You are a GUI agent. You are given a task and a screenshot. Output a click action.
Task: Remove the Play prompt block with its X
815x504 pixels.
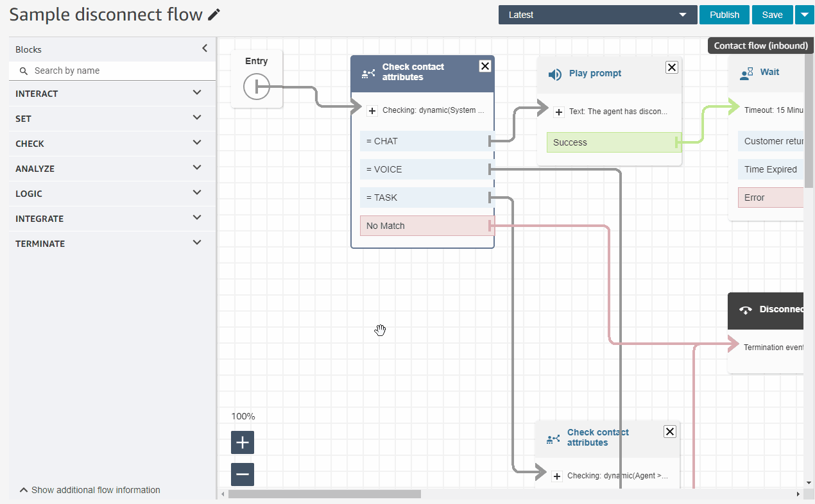pyautogui.click(x=671, y=67)
